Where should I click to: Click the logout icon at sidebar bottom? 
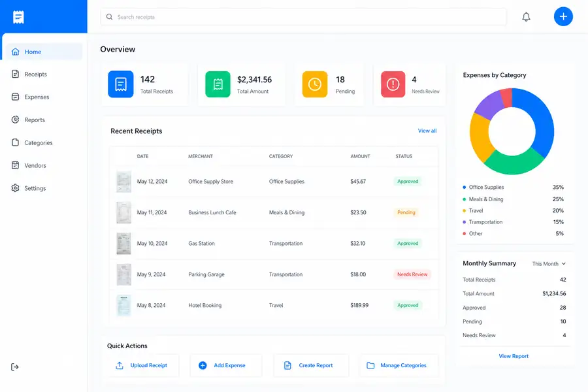14,367
